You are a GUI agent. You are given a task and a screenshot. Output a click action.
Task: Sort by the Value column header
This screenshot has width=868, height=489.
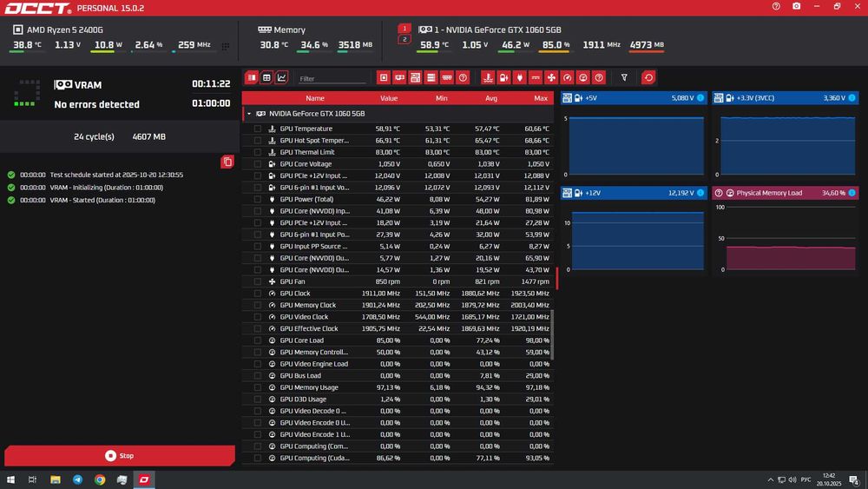coord(389,98)
